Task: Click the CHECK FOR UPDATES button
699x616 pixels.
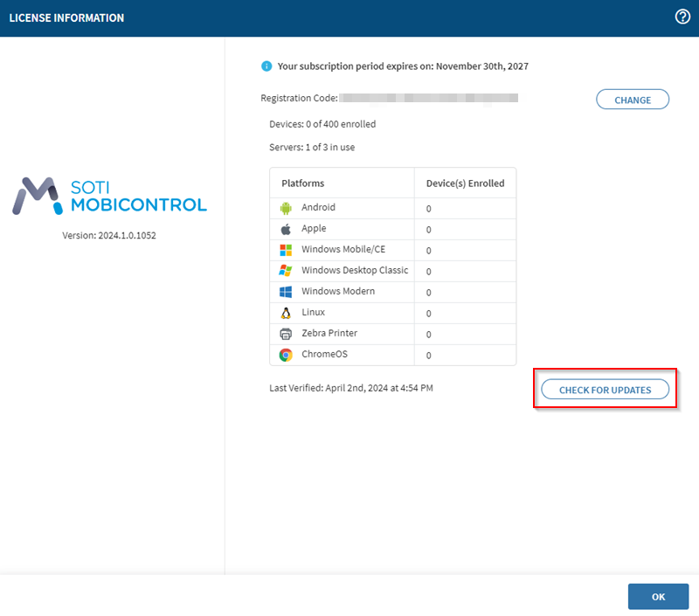Action: point(605,390)
